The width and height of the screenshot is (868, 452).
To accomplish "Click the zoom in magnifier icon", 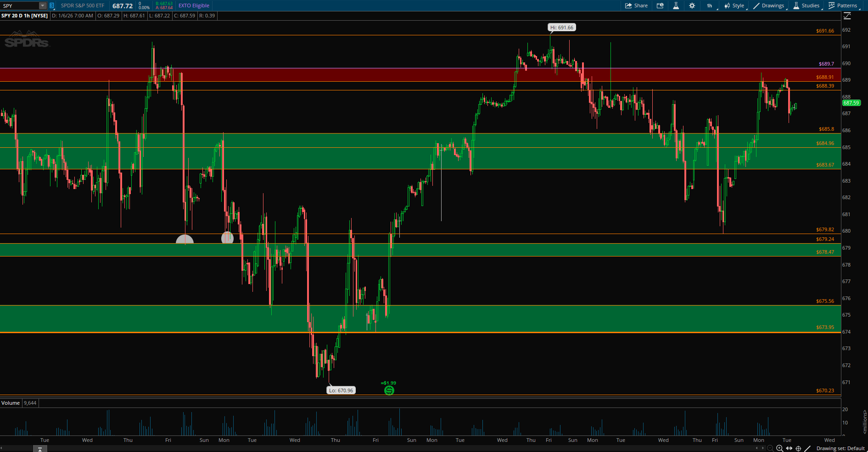I will (779, 448).
